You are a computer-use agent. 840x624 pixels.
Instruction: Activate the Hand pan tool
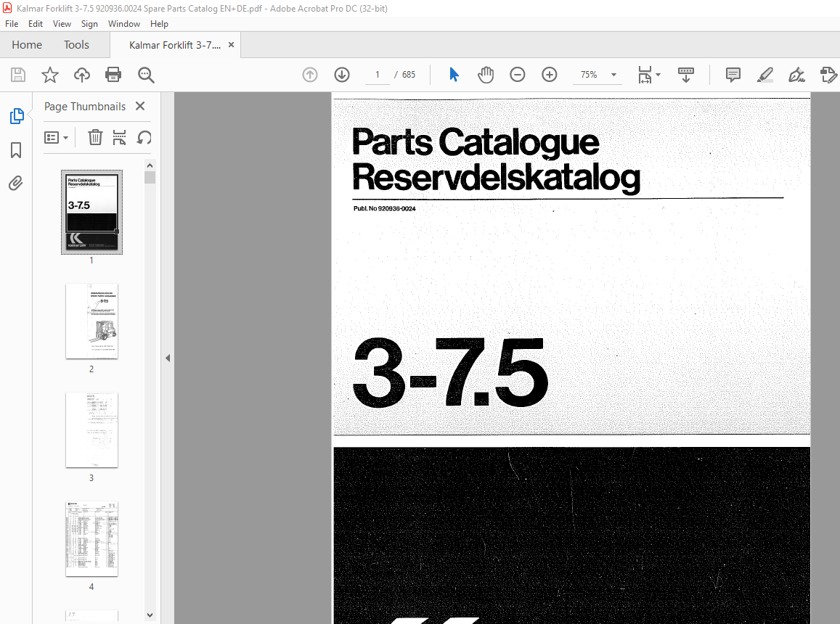(x=486, y=75)
